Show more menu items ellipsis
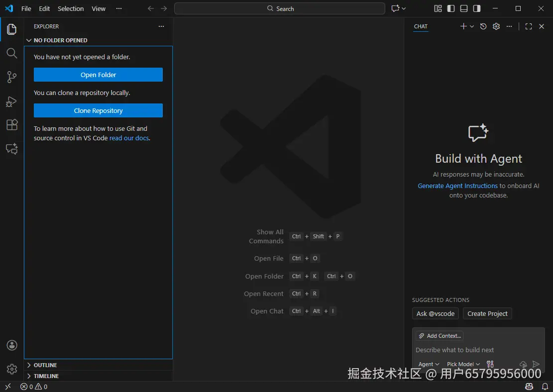 click(x=119, y=8)
